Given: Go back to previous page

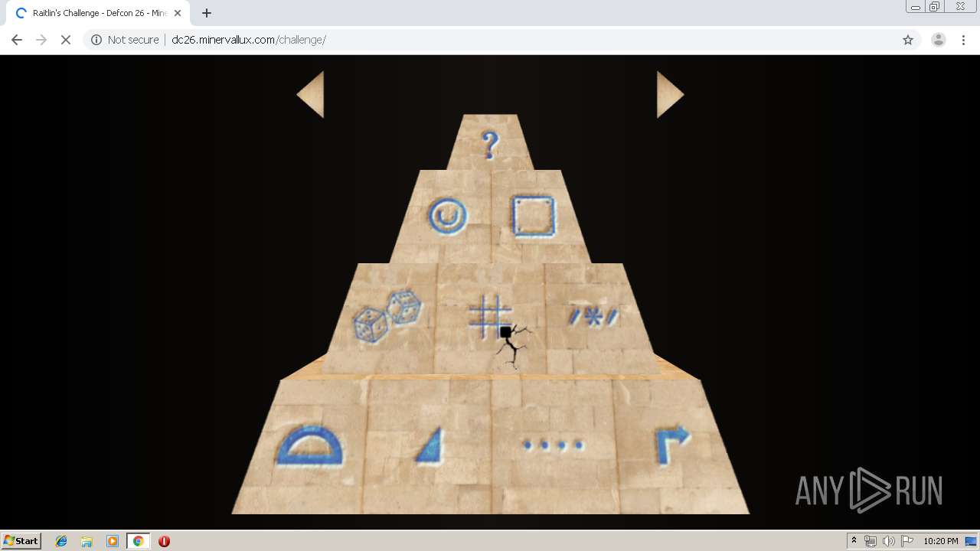Looking at the screenshot, I should 17,40.
